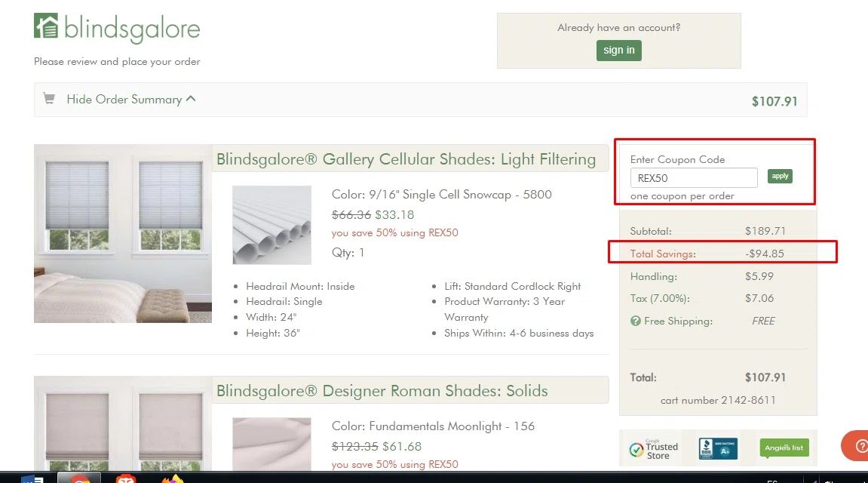Click the green apply coupon button
This screenshot has width=868, height=483.
coord(780,176)
